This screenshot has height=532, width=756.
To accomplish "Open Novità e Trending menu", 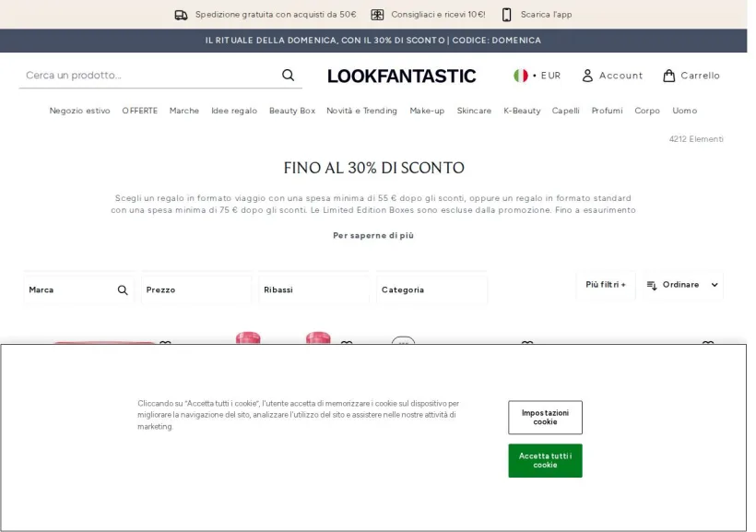I will 361,111.
